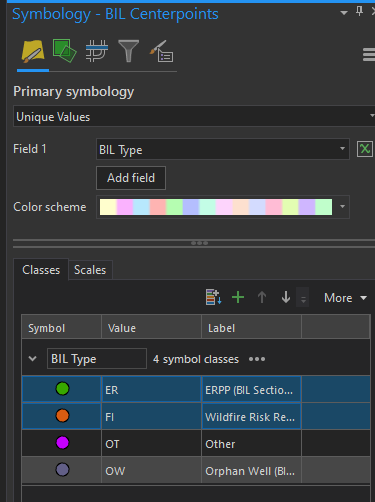Click the green ER symbol

coord(62,389)
